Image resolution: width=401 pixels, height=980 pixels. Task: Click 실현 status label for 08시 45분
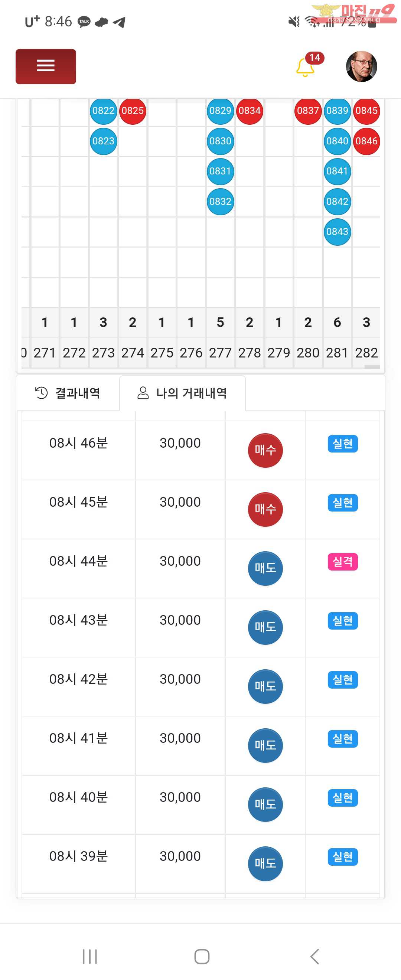(342, 503)
